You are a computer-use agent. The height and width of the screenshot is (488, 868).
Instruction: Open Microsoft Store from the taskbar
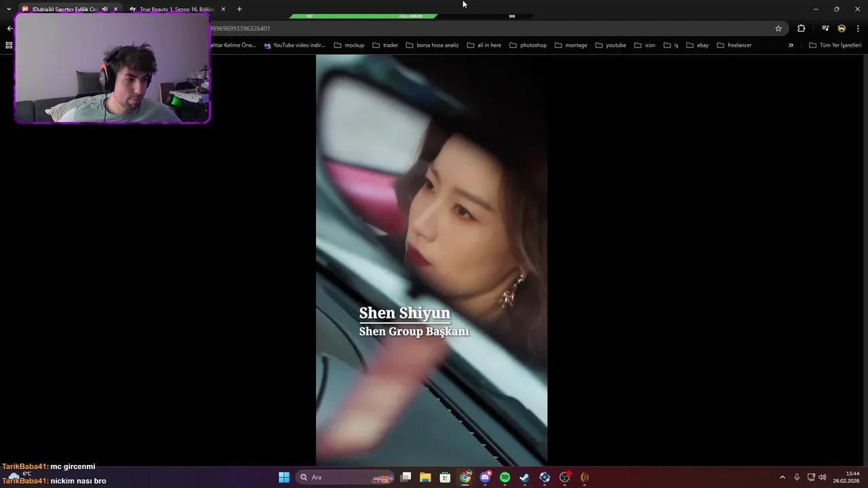445,477
